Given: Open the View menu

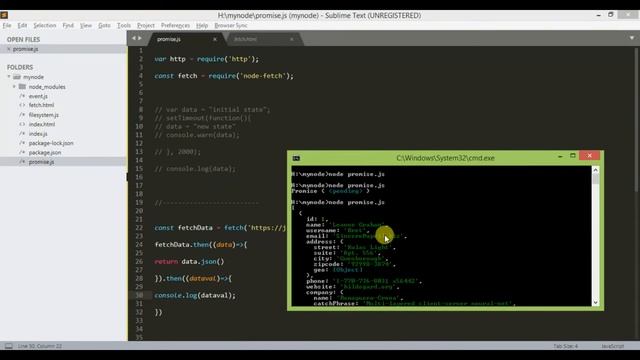Looking at the screenshot, I should [x=86, y=25].
